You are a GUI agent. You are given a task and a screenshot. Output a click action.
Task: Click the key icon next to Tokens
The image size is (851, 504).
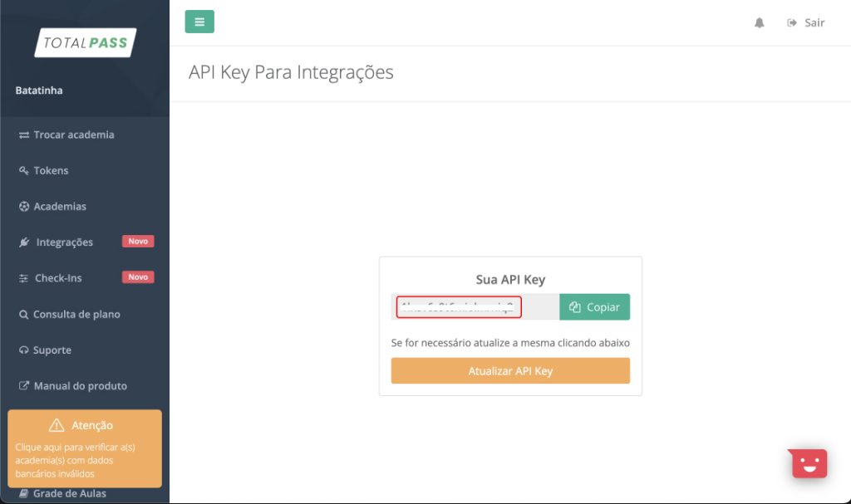[x=24, y=171]
